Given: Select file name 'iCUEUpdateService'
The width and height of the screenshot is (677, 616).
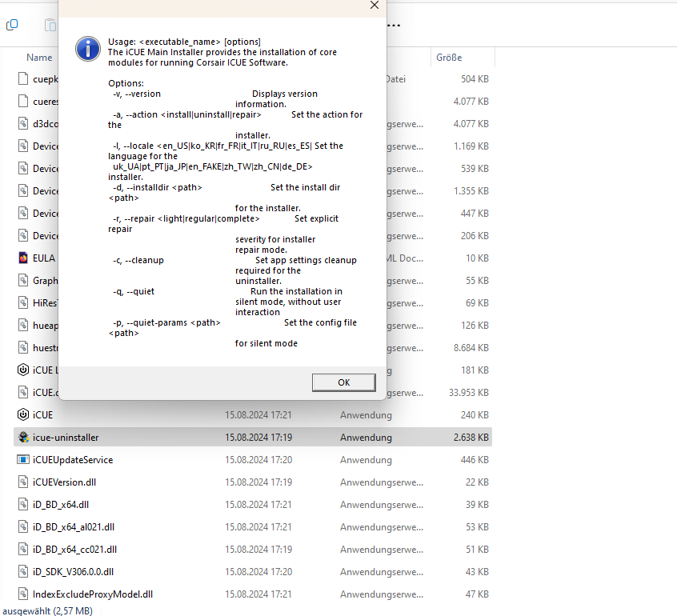Looking at the screenshot, I should click(73, 460).
